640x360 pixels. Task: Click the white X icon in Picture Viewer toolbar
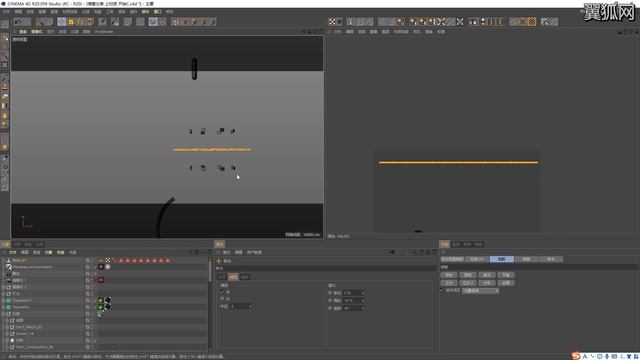click(x=460, y=22)
